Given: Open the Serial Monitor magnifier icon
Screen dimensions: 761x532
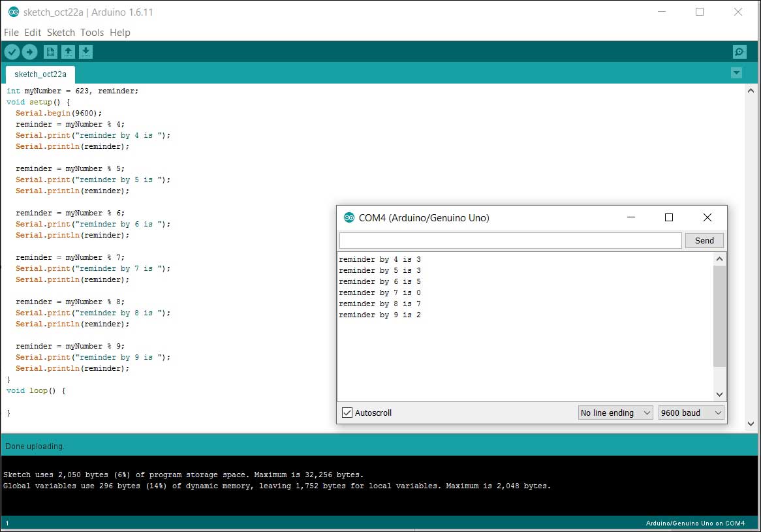Looking at the screenshot, I should coord(739,52).
